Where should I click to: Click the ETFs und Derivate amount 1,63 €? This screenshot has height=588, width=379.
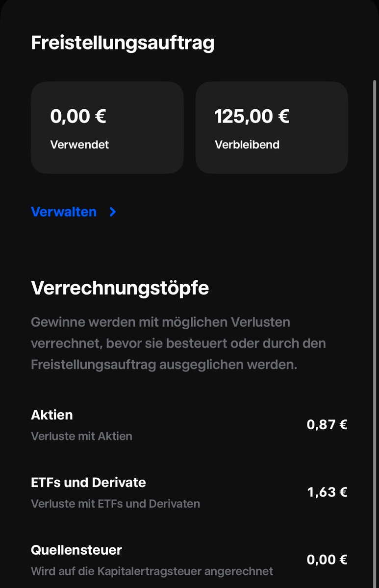tap(327, 492)
